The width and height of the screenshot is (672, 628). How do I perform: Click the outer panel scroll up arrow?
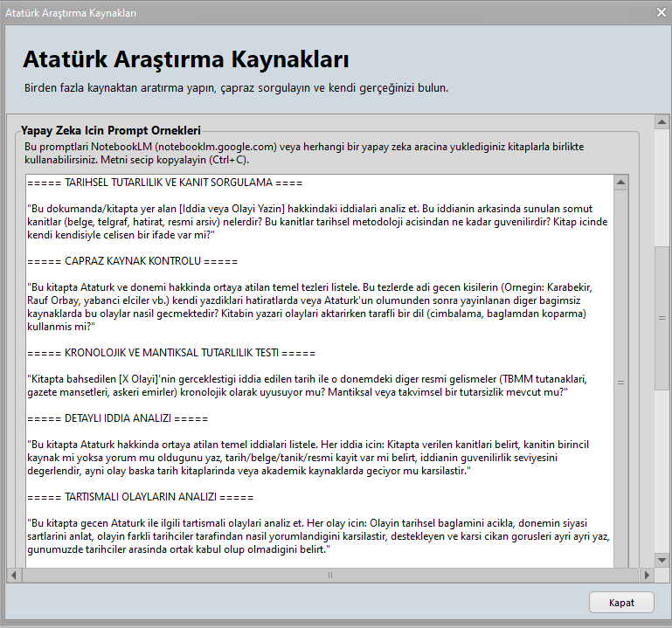coord(662,122)
